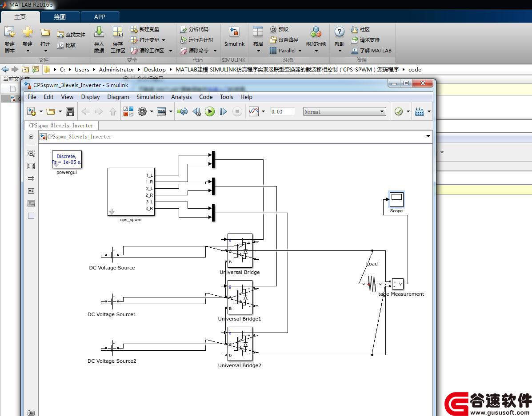Expand the 打开 (Open) dropdown in MATLAB toolstrip

[x=45, y=51]
